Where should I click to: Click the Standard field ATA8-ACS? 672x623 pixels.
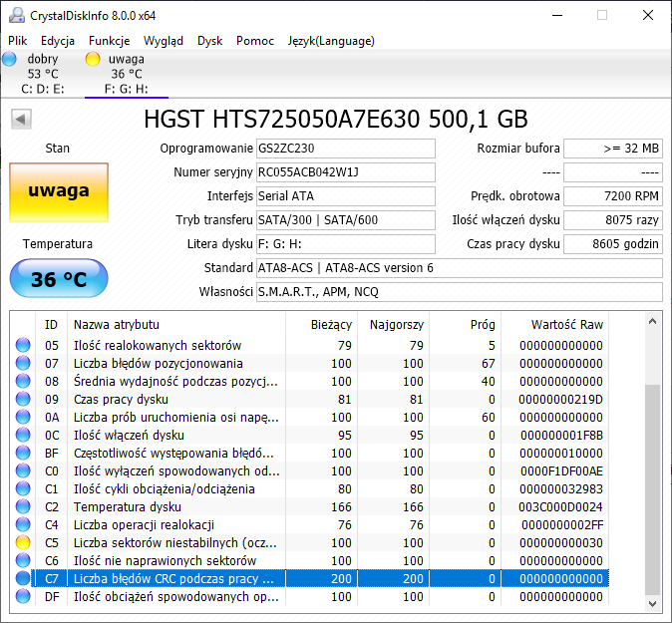click(x=460, y=268)
